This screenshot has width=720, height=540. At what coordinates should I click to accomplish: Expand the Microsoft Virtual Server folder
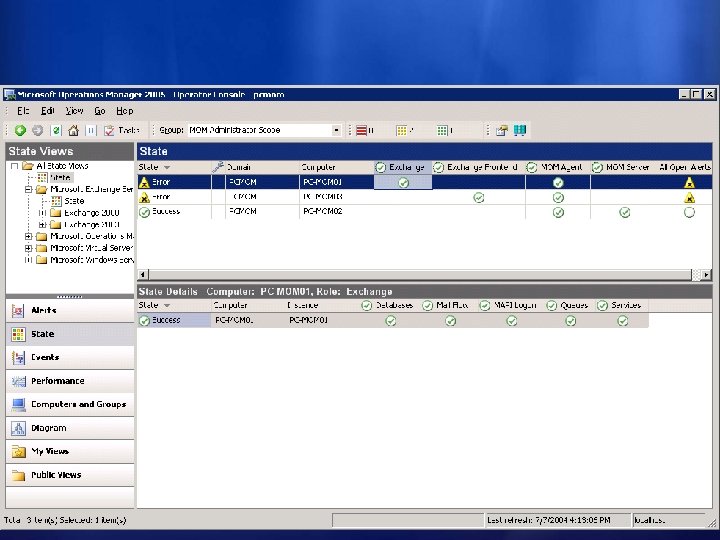28,248
